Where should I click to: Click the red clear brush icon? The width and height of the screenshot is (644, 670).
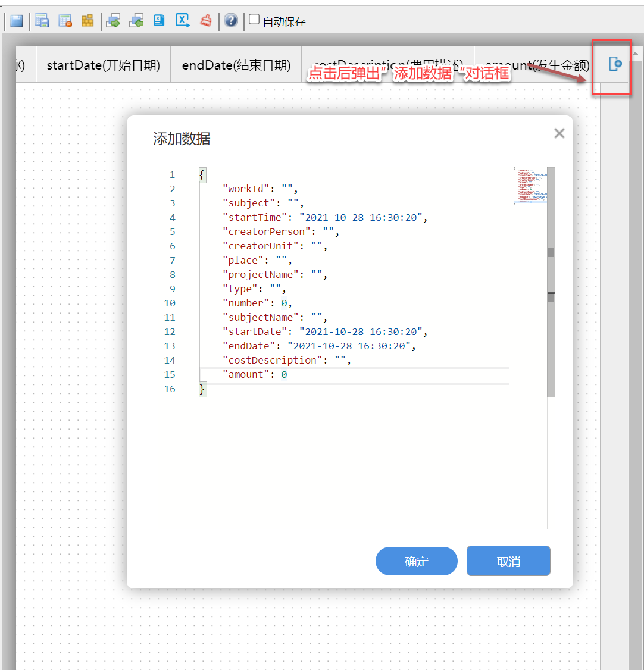click(206, 21)
